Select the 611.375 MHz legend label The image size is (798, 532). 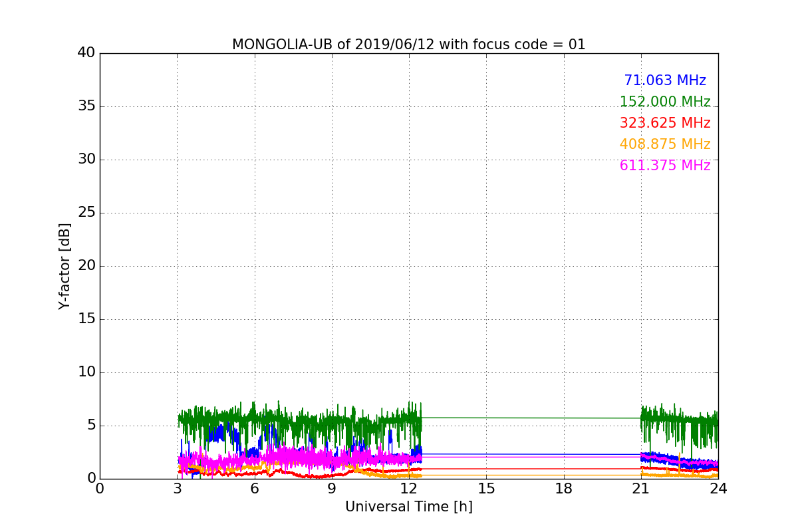[665, 166]
